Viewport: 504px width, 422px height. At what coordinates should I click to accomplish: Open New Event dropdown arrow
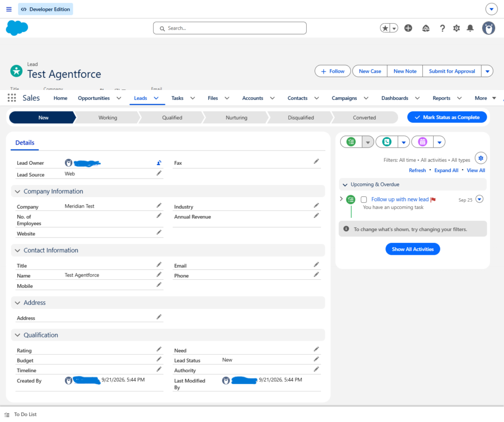click(440, 142)
